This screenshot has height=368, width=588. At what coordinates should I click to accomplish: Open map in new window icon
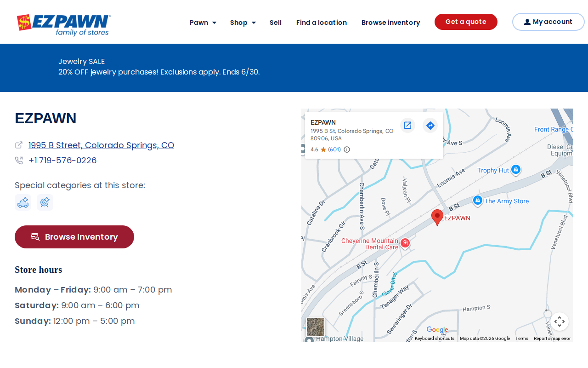pyautogui.click(x=407, y=125)
